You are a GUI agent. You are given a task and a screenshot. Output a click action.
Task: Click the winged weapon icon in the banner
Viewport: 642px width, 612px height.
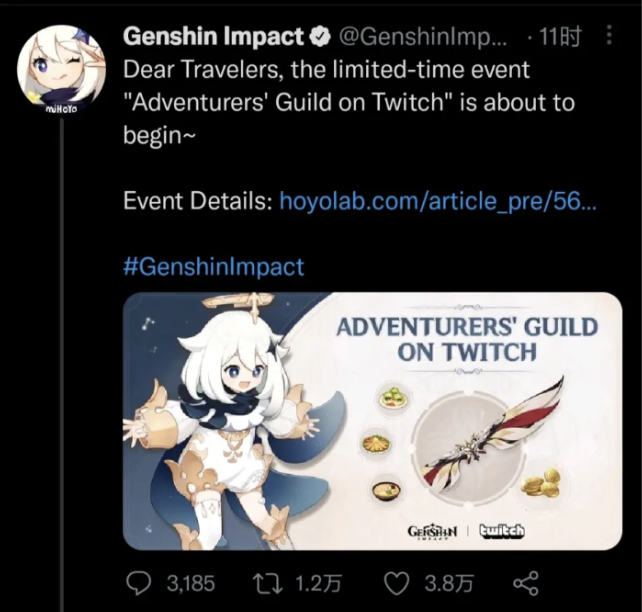[490, 435]
